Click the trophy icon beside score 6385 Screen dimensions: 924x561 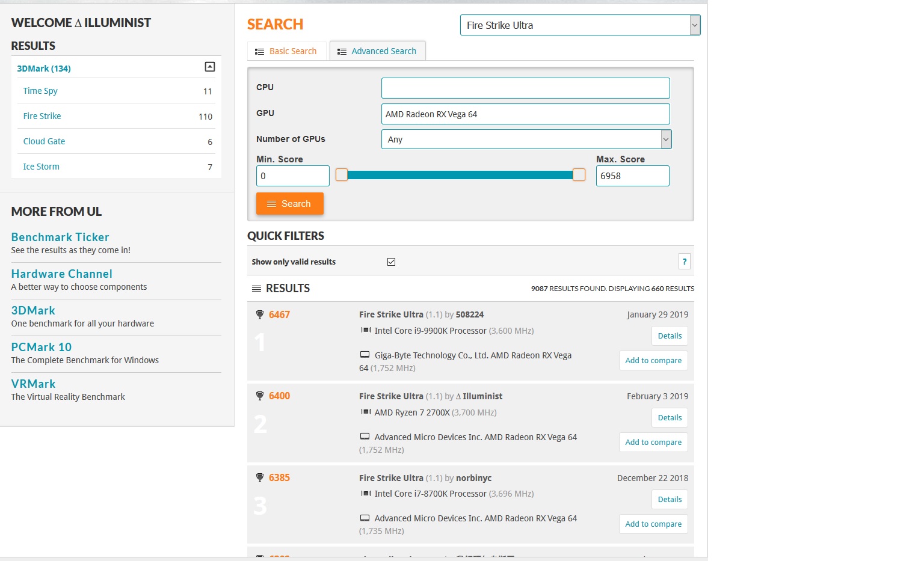(260, 477)
